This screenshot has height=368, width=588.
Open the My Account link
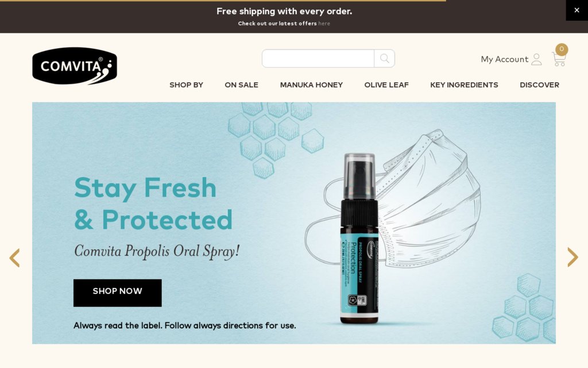click(x=504, y=59)
